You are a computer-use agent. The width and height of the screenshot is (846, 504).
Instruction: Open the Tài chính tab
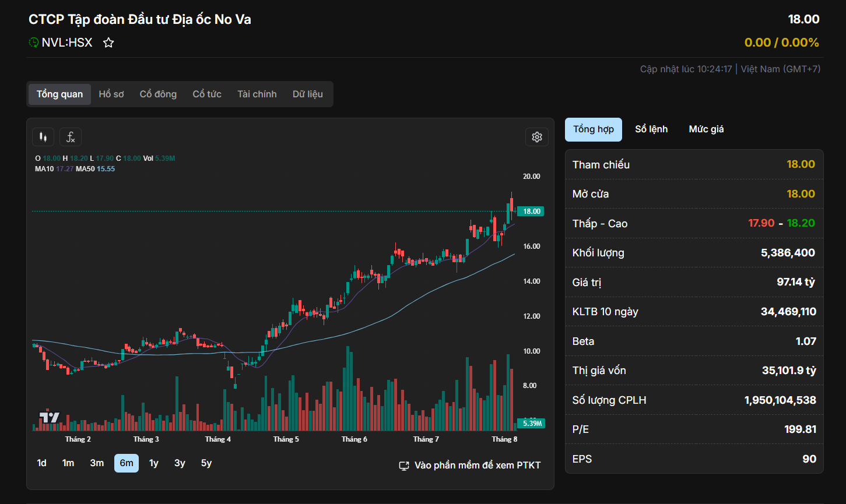pos(257,94)
